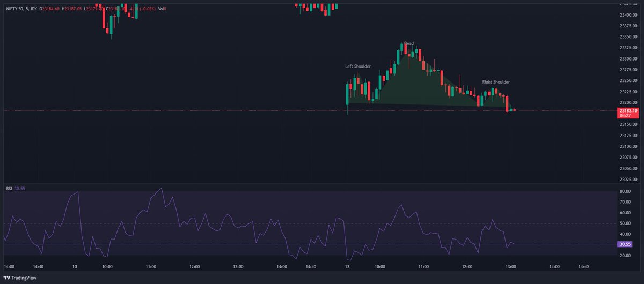Click the date label 10 on time axis
The image size is (644, 284).
point(74,266)
